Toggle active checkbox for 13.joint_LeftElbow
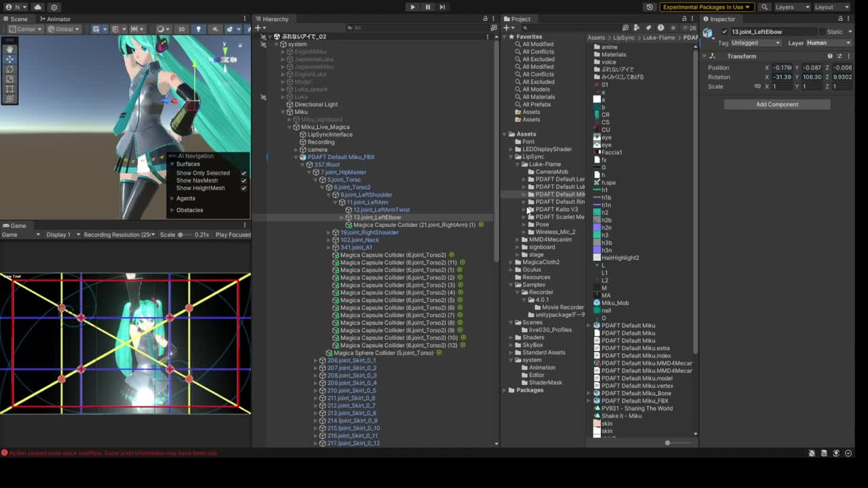Image resolution: width=868 pixels, height=488 pixels. tap(724, 32)
